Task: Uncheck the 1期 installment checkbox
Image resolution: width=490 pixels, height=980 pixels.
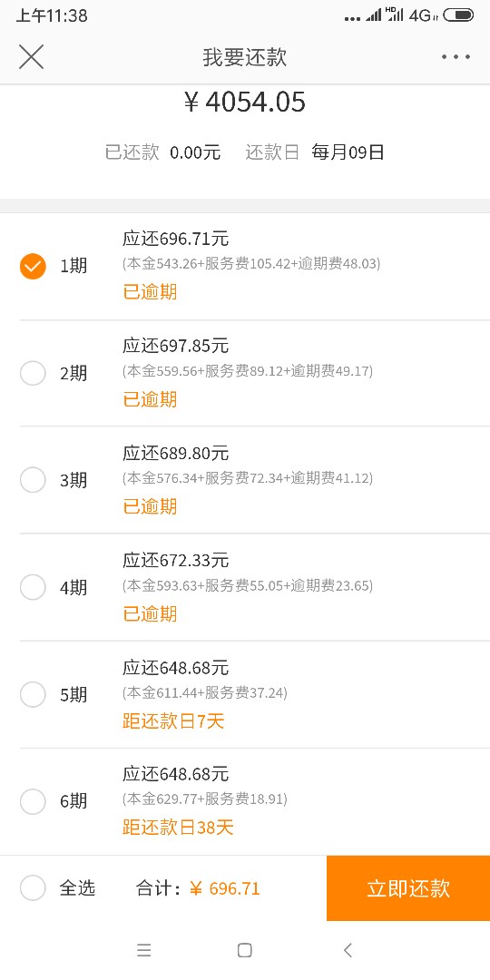Action: [x=34, y=266]
